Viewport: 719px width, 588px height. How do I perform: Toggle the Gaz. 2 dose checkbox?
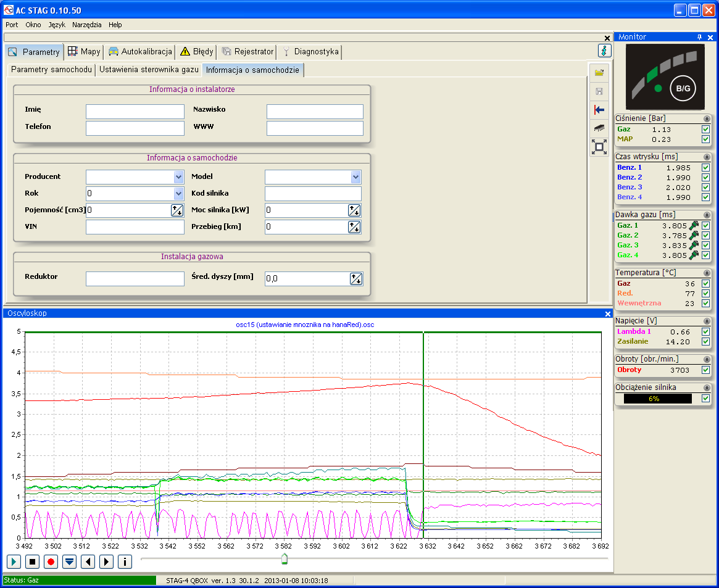click(x=705, y=236)
